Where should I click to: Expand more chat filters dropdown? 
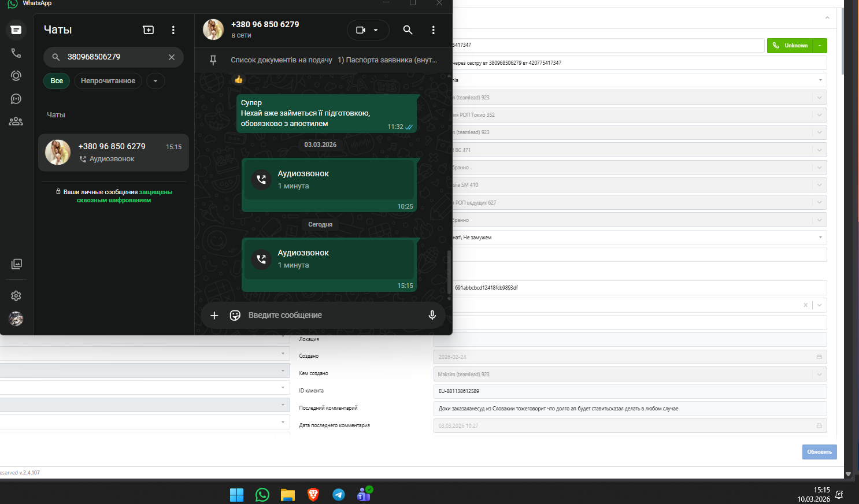[x=155, y=81]
